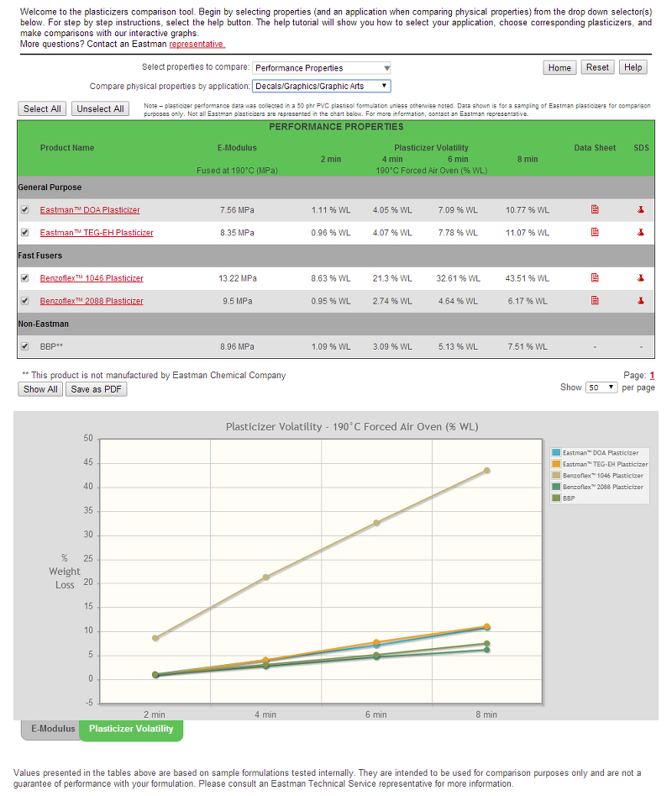Click the Data Sheet column header

[595, 148]
